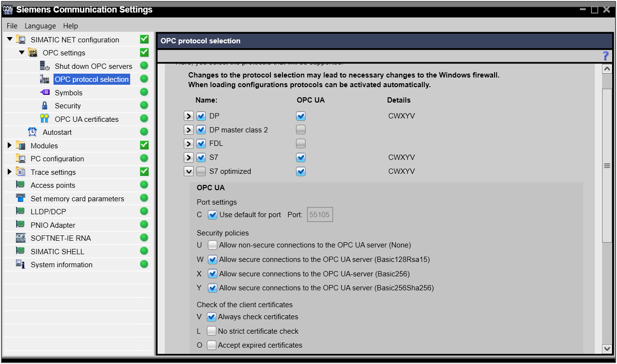Screen dimensions: 617x364
Task: Click the OPC protocol selection tree icon
Action: pos(45,79)
